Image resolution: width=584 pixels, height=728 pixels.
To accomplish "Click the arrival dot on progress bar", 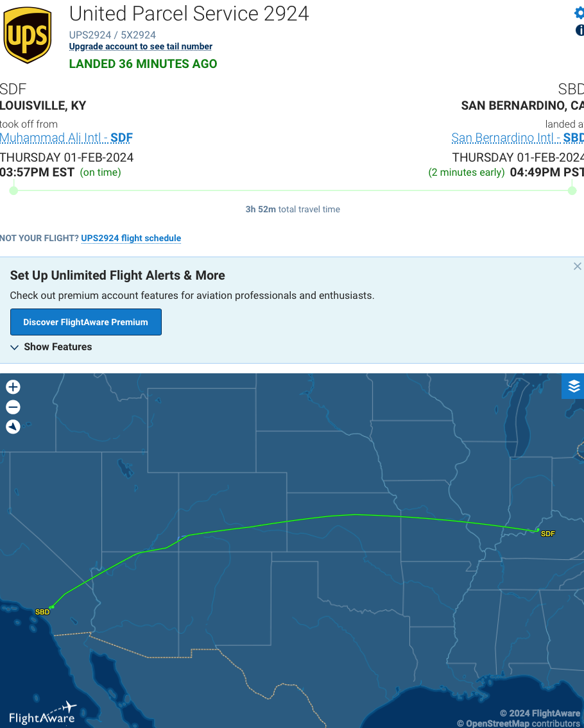I will click(x=572, y=190).
